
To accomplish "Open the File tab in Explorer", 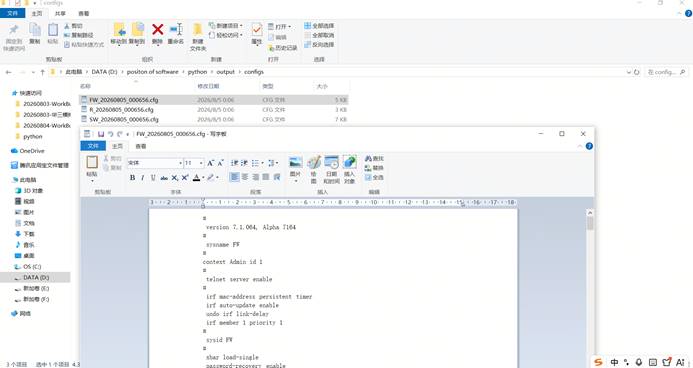I will 13,14.
